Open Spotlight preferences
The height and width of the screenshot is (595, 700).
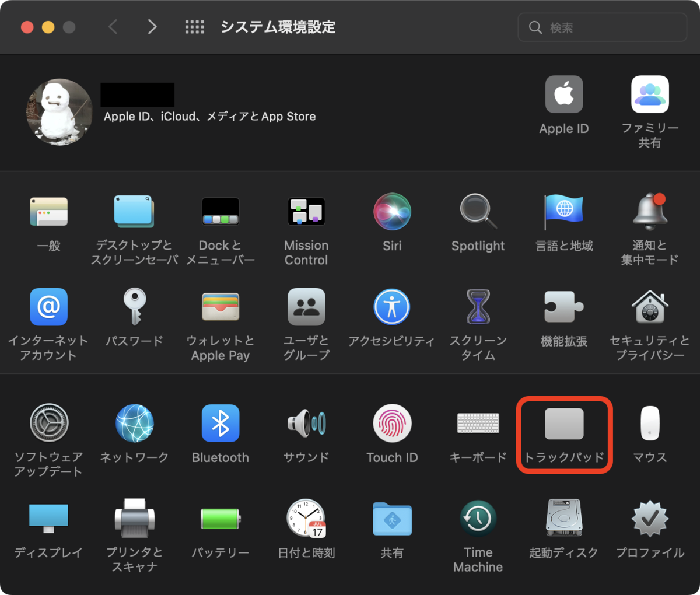click(478, 212)
